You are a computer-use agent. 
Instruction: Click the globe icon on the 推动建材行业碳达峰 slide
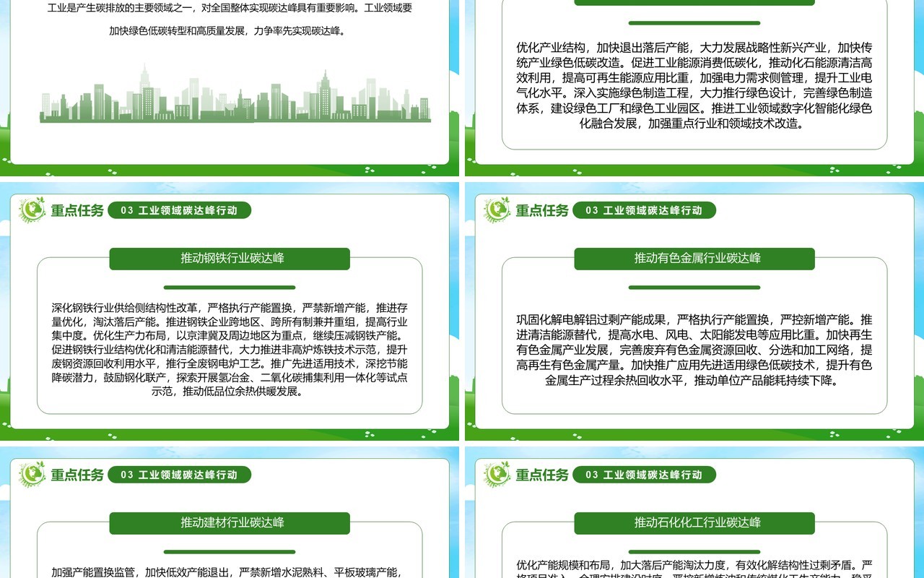(32, 474)
